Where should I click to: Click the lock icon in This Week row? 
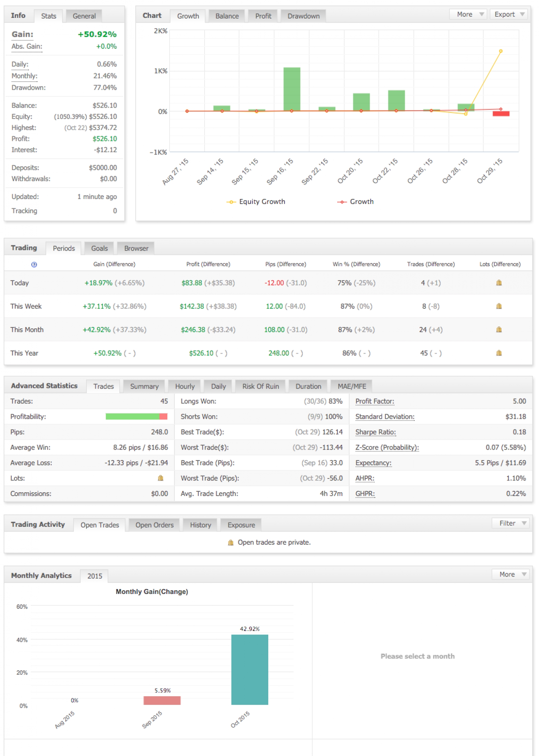[499, 306]
